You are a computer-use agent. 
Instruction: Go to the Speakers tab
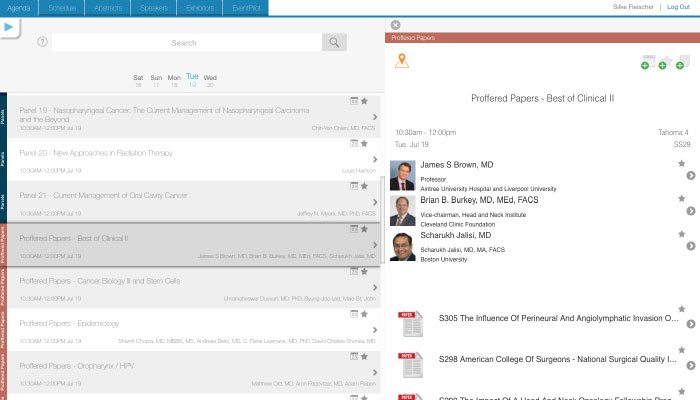(x=154, y=8)
